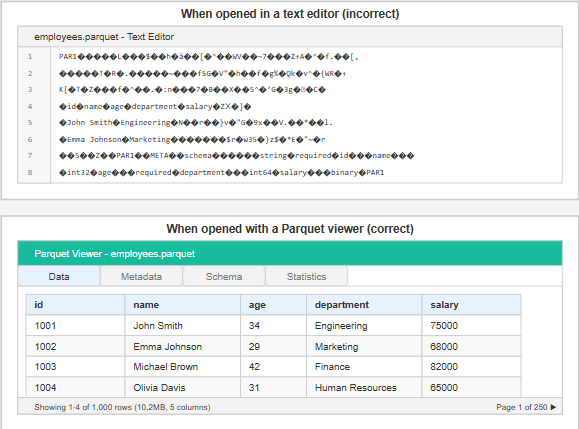Image resolution: width=579 pixels, height=429 pixels.
Task: Click the salary column header
Action: [472, 305]
